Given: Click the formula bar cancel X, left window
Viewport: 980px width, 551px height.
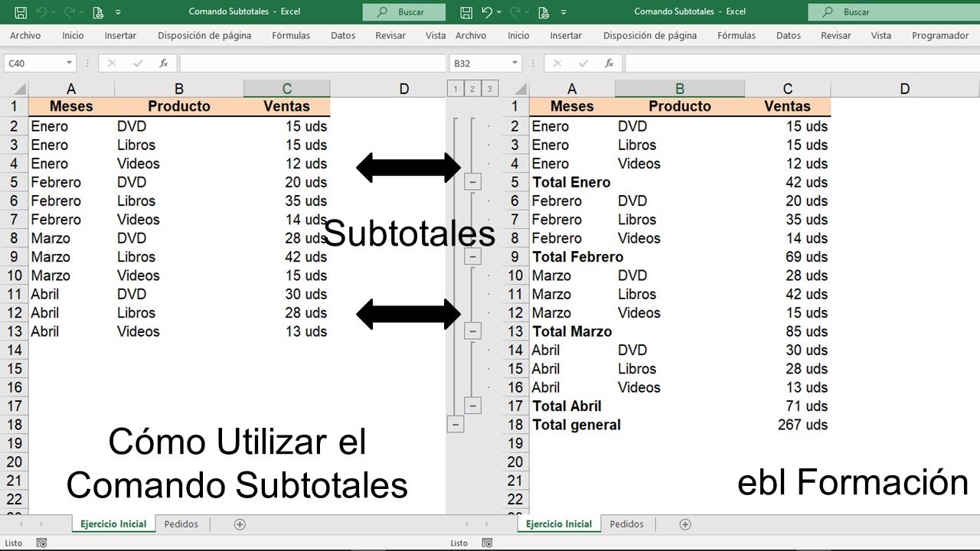Looking at the screenshot, I should (112, 64).
